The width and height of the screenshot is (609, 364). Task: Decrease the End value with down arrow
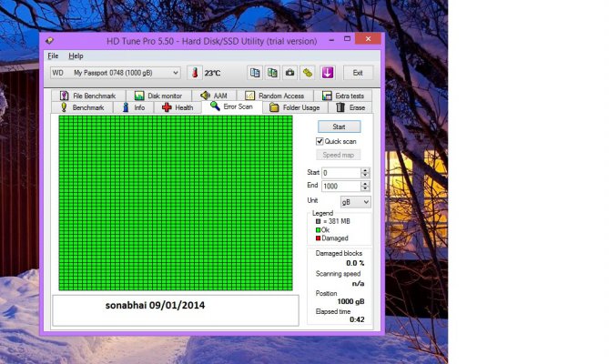(x=365, y=188)
